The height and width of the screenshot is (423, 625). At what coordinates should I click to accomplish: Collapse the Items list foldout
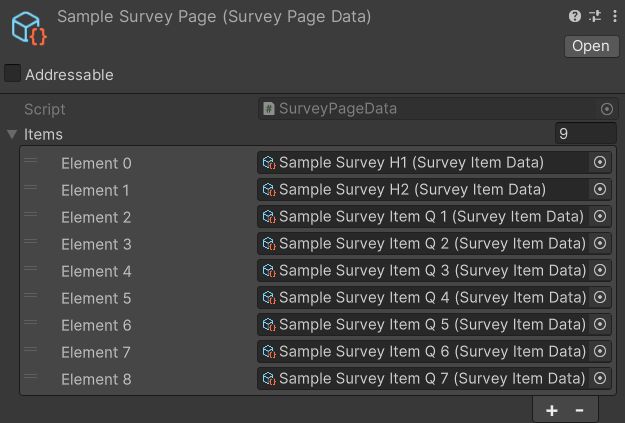(x=12, y=134)
